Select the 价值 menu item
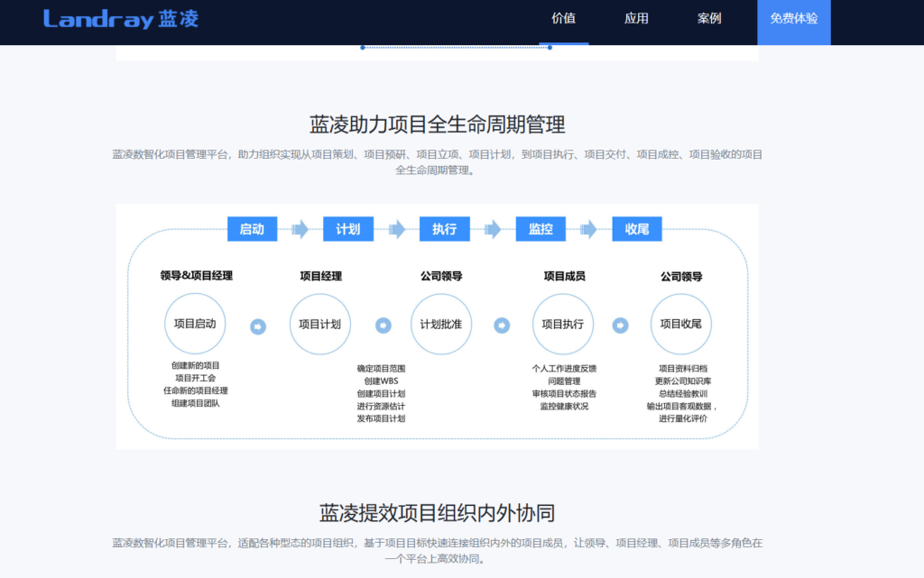 [x=563, y=19]
